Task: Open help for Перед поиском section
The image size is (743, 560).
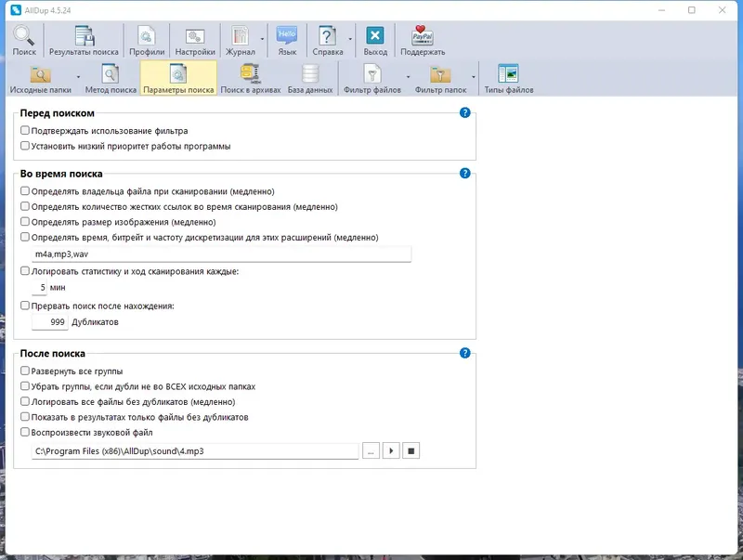Action: tap(465, 112)
